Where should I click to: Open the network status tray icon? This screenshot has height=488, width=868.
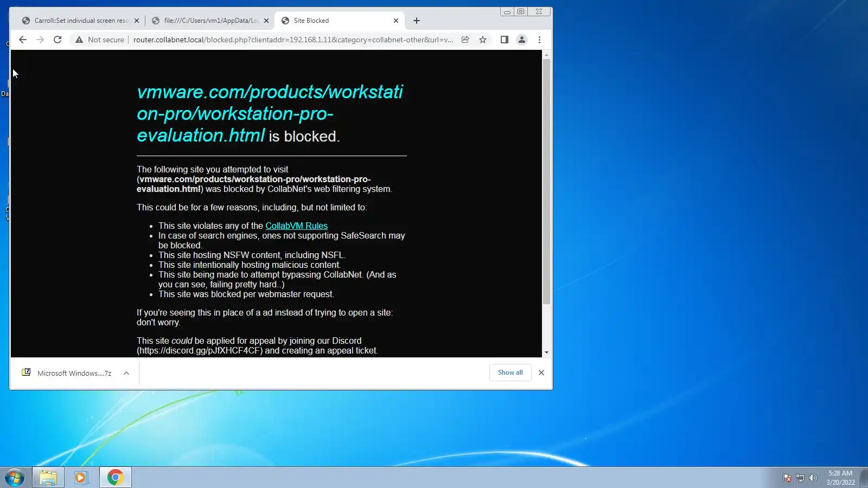pyautogui.click(x=800, y=478)
